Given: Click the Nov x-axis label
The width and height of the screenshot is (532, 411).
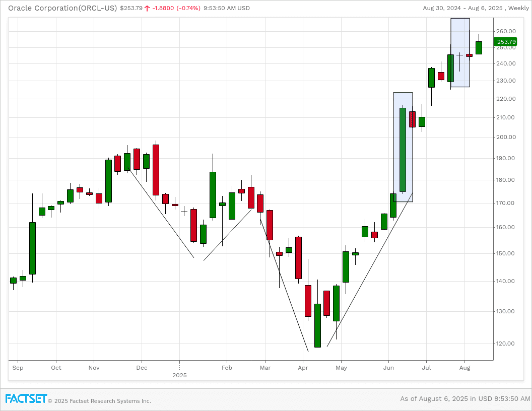Looking at the screenshot, I should pos(94,368).
